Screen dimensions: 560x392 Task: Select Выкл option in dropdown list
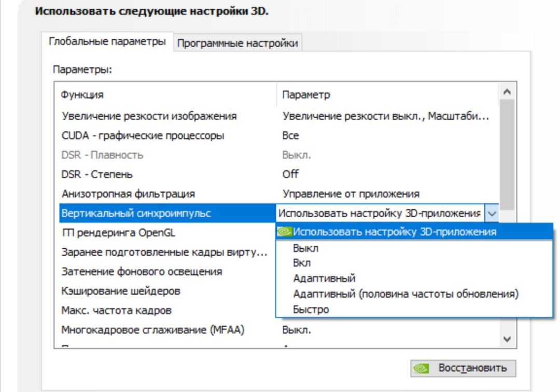click(414, 248)
